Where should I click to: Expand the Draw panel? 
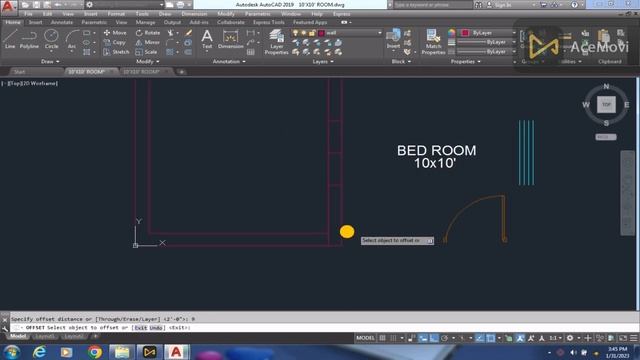tap(51, 62)
